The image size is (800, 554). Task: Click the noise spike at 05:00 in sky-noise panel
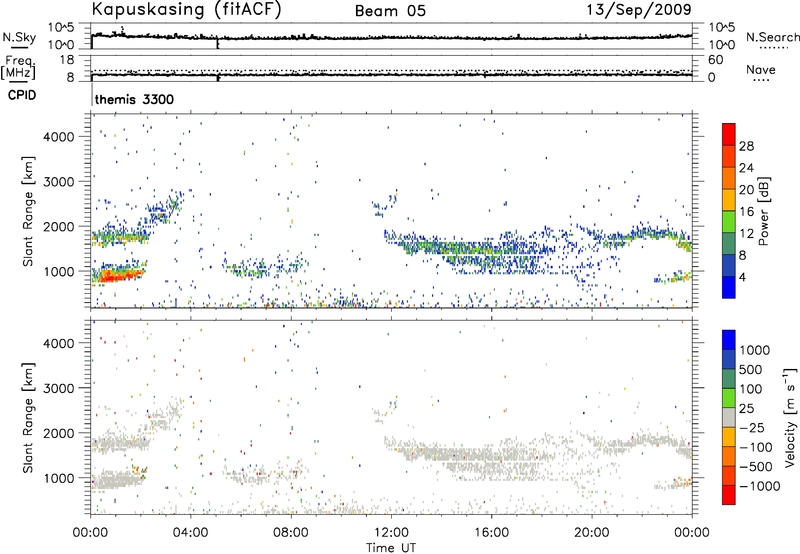(218, 43)
